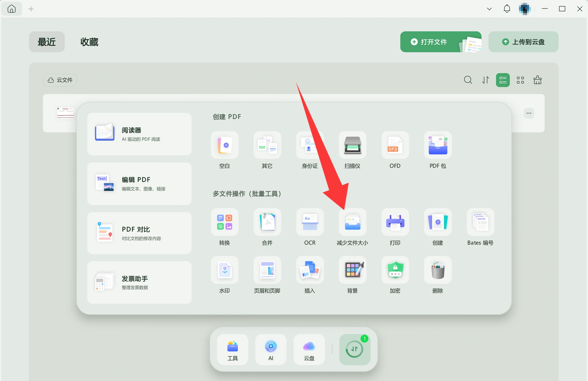Click the 云文件 filter button

coord(60,80)
